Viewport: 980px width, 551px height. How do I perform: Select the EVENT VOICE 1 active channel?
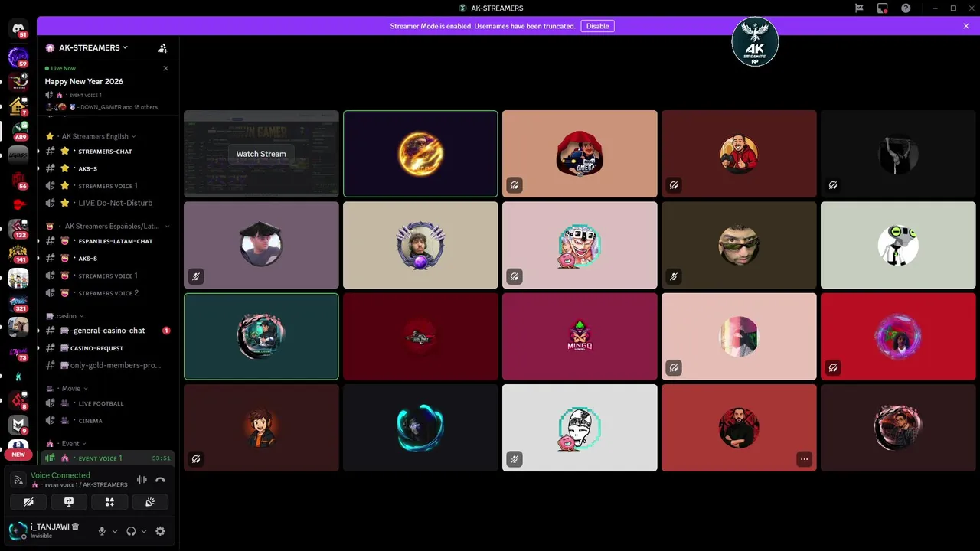107,458
